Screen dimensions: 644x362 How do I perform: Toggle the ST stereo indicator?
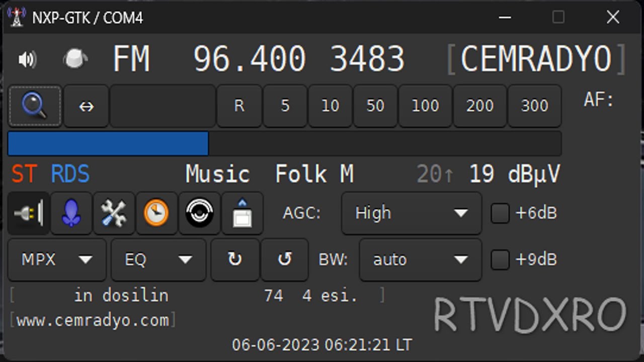(24, 174)
